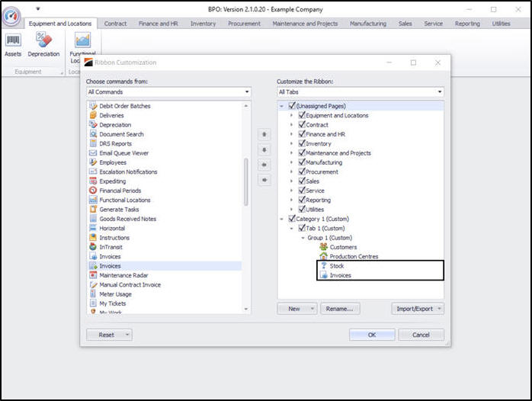The width and height of the screenshot is (532, 401).
Task: Open the All Tabs dropdown
Action: tap(440, 92)
